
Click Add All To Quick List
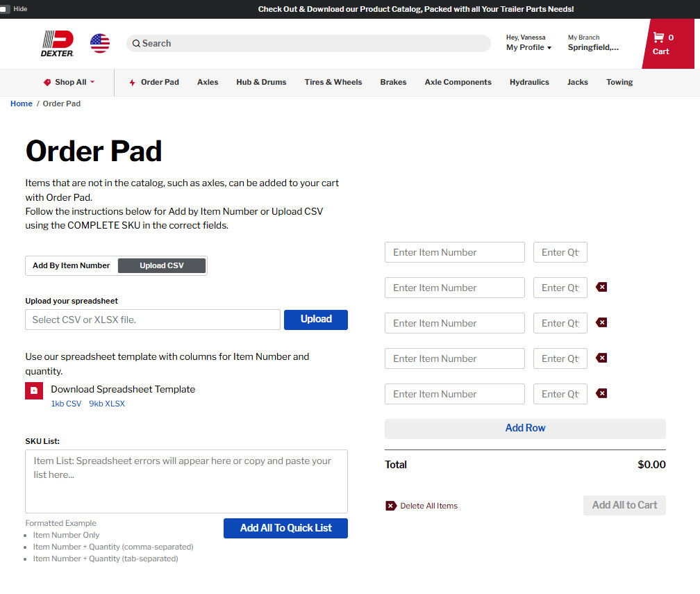coord(285,528)
